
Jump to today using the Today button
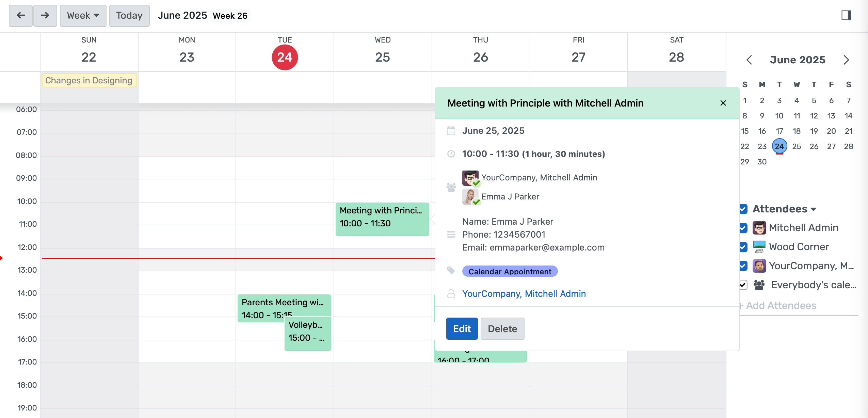(x=129, y=15)
